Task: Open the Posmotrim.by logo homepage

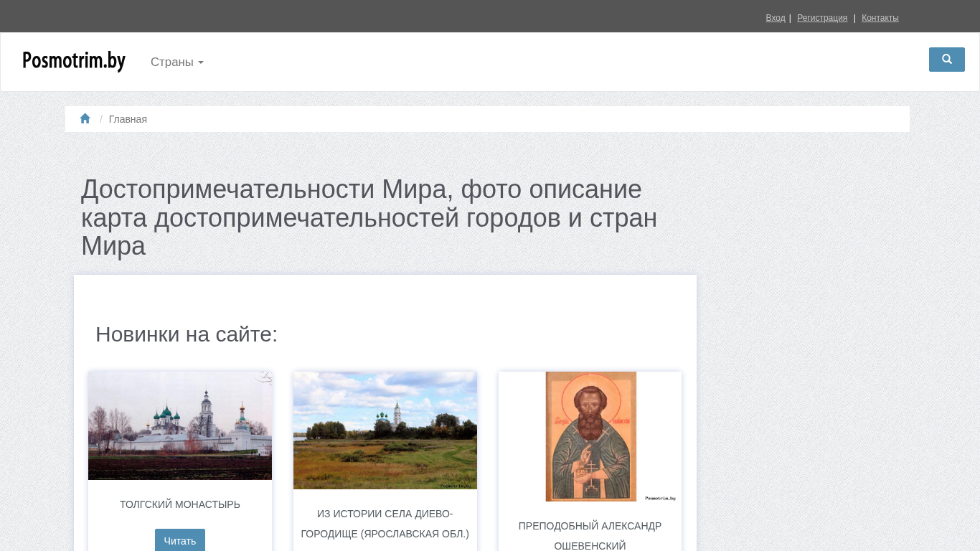Action: (74, 61)
